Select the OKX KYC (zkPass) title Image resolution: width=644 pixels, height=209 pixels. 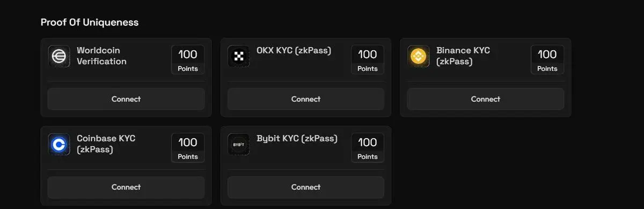pos(294,50)
